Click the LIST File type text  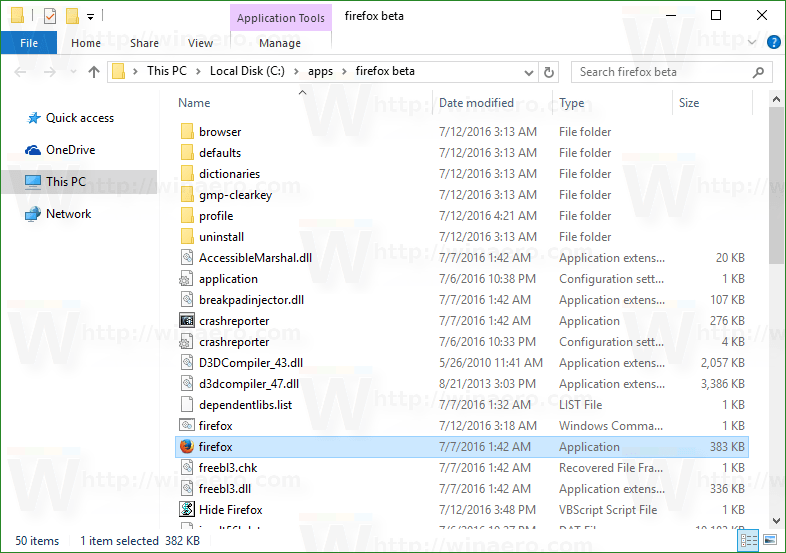580,405
